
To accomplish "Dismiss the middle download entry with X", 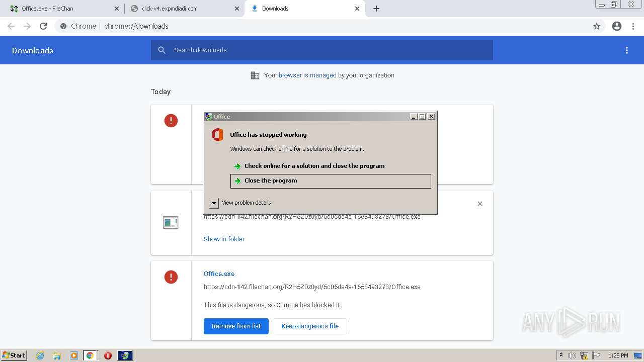I will point(480,204).
